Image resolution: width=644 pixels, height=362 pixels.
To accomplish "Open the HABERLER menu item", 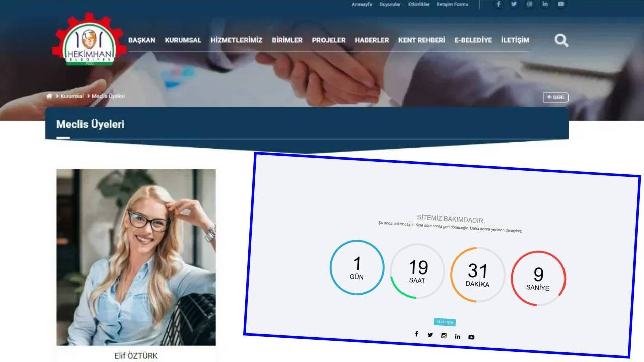I will (x=372, y=40).
